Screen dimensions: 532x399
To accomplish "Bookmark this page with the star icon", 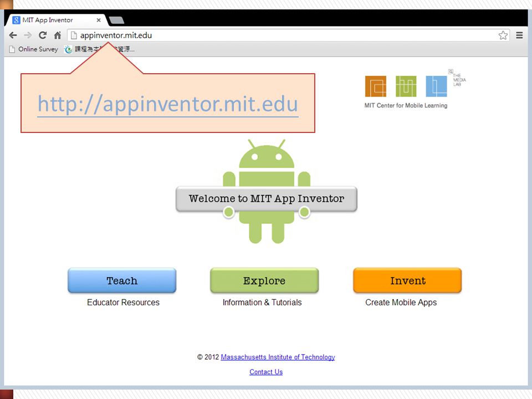I will click(x=503, y=35).
